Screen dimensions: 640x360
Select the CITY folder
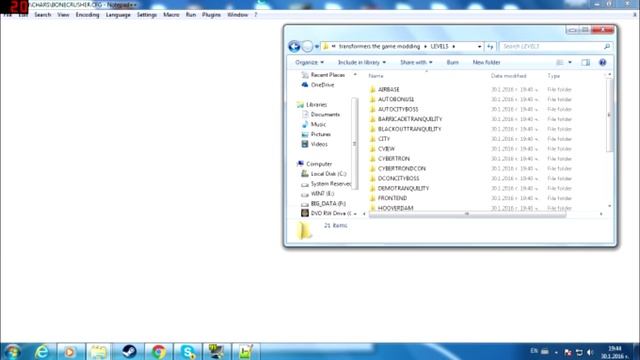point(380,139)
